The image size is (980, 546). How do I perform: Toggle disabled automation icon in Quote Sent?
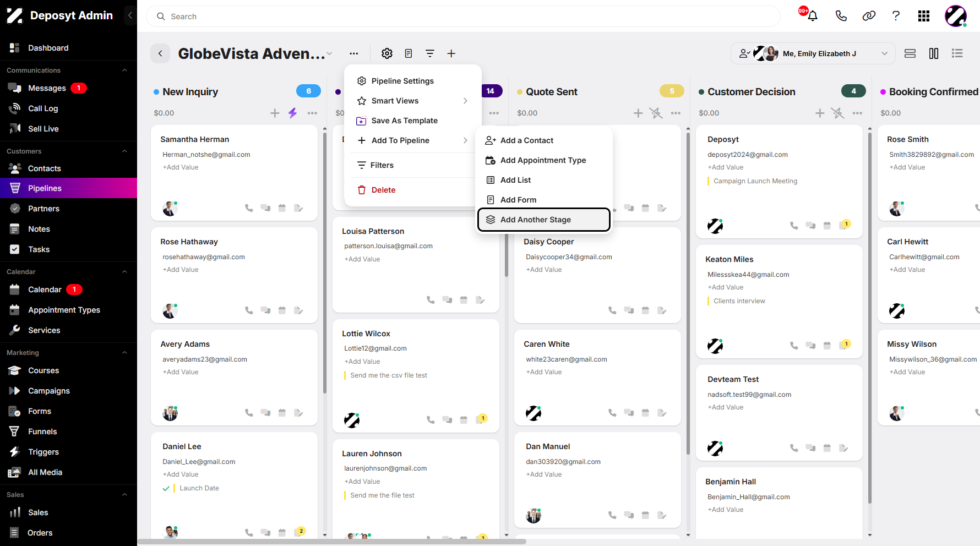pos(656,113)
